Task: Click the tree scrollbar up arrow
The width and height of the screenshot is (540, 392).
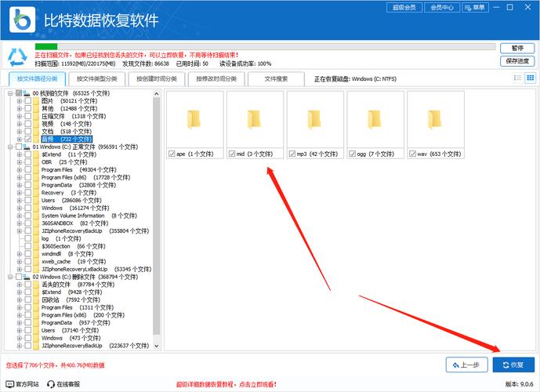Action: click(156, 94)
